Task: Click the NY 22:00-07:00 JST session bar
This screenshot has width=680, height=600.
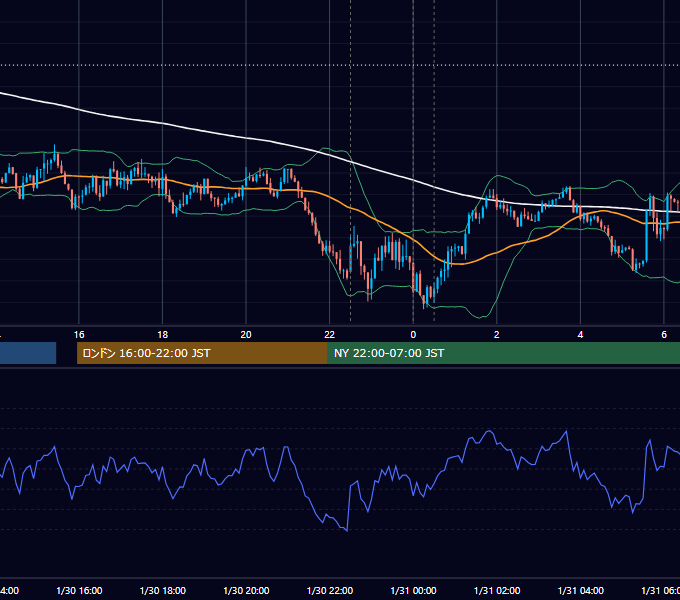Action: pos(503,353)
